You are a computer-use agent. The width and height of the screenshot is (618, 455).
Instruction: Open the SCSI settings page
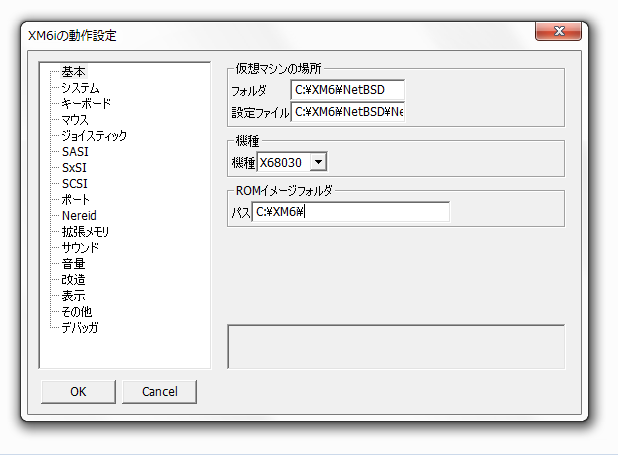click(x=75, y=184)
